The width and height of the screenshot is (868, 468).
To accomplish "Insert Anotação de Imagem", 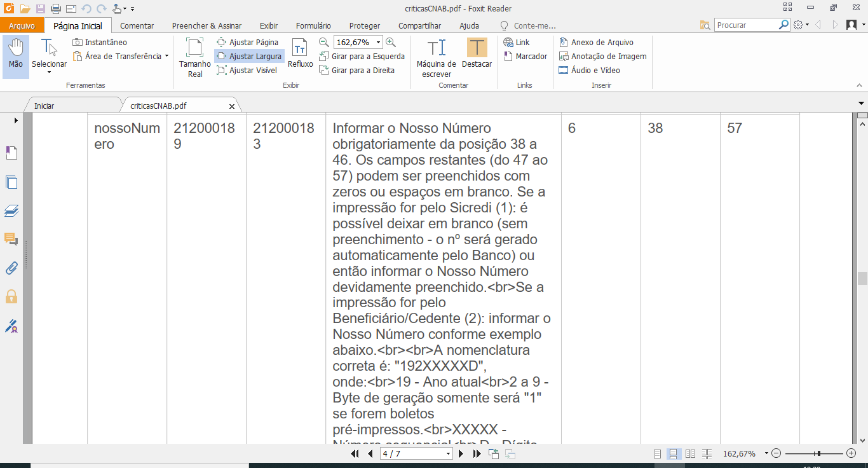I will tap(602, 56).
